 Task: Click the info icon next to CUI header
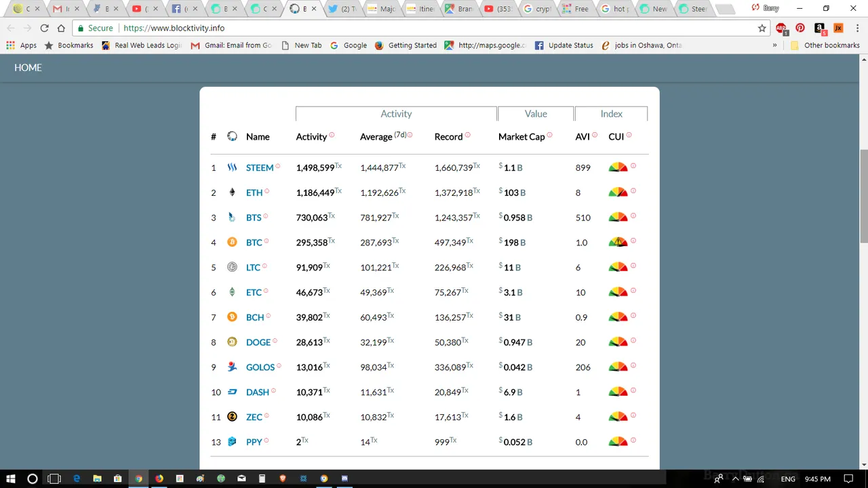tap(629, 135)
